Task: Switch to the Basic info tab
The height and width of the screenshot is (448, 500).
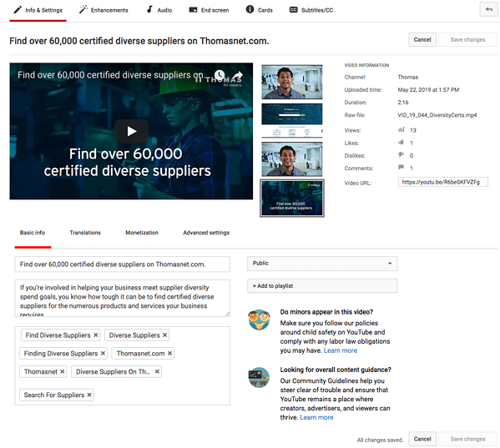Action: click(33, 233)
